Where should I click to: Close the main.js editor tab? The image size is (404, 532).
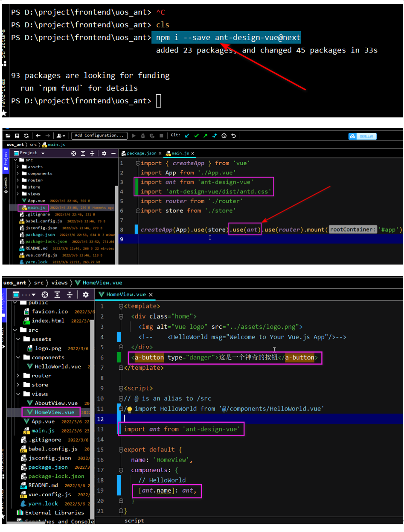[x=192, y=153]
